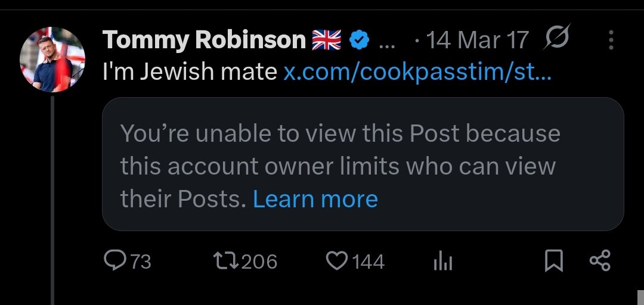Click the Learn more link

(x=315, y=199)
